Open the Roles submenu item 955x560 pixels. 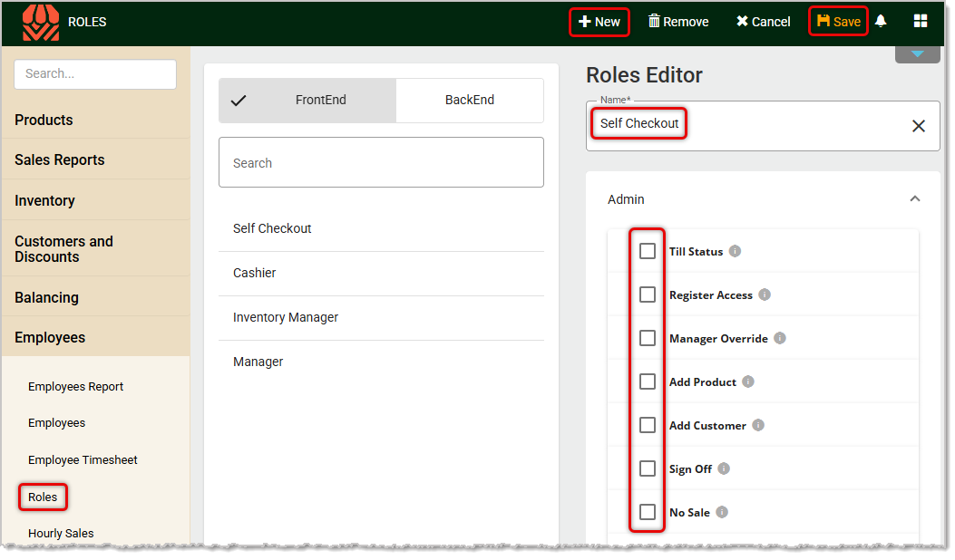(x=43, y=497)
